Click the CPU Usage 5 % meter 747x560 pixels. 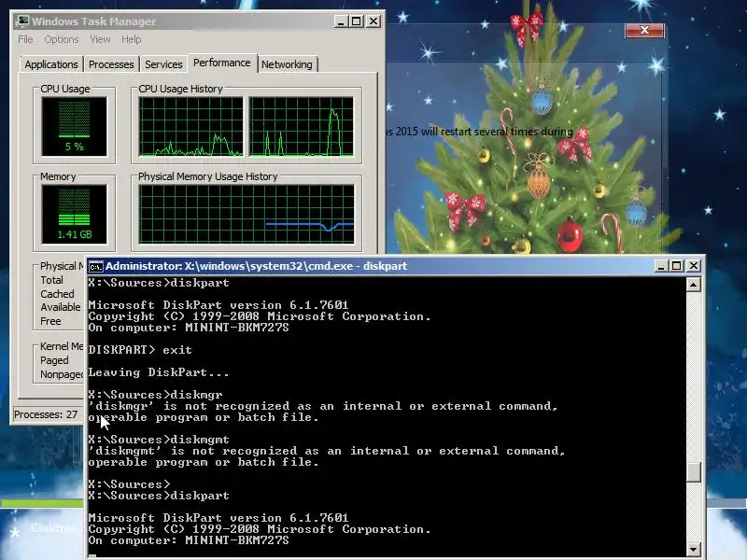75,126
